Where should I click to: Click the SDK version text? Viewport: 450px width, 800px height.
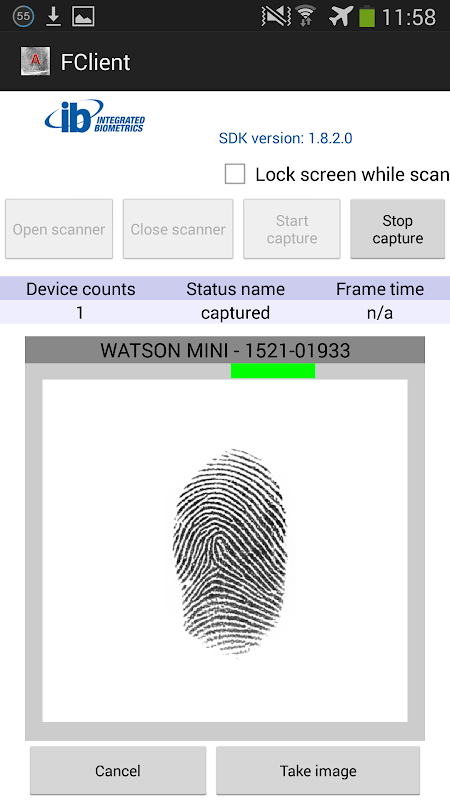point(286,138)
